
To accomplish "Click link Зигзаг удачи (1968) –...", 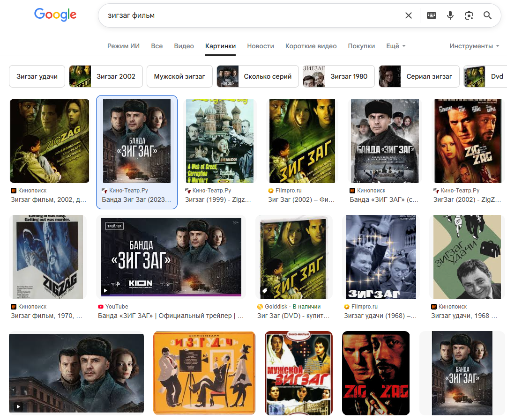I will click(x=380, y=316).
